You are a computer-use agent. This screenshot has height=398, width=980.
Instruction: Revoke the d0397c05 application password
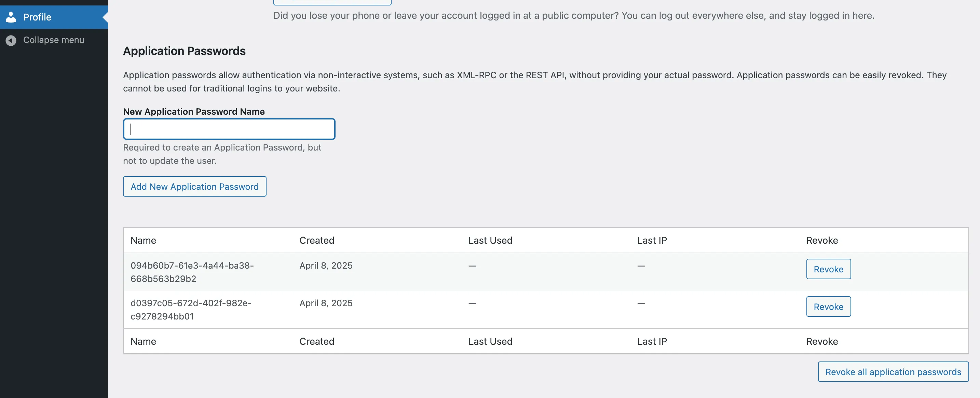828,307
